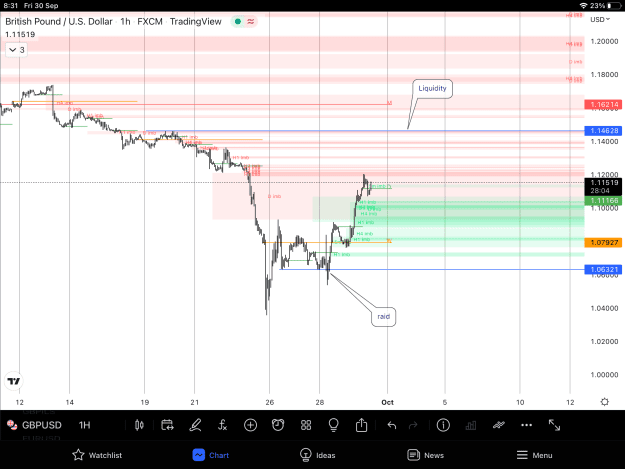The image size is (625, 469).
Task: Open the symbol info icon
Action: pyautogui.click(x=443, y=425)
